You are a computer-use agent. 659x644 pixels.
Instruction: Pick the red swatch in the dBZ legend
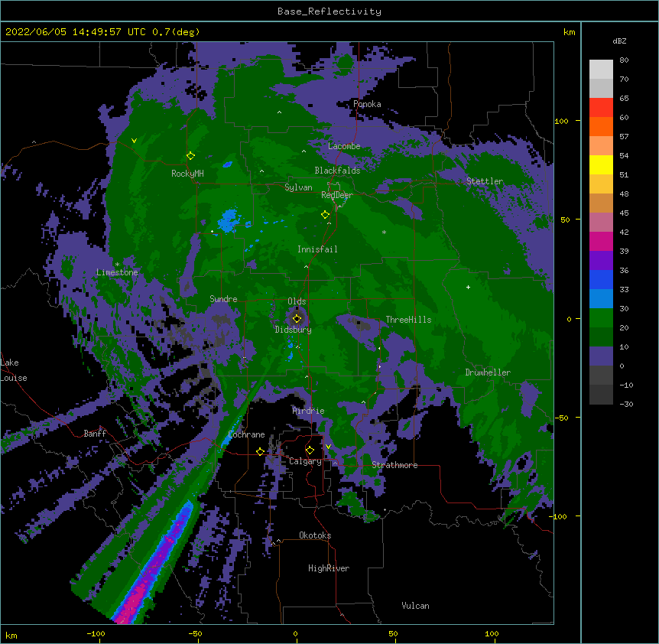[601, 107]
